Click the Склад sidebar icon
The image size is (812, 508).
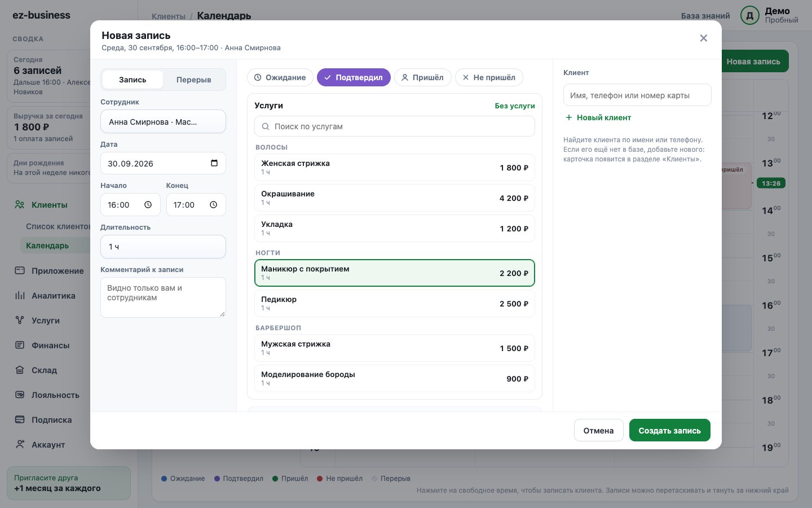coord(20,370)
